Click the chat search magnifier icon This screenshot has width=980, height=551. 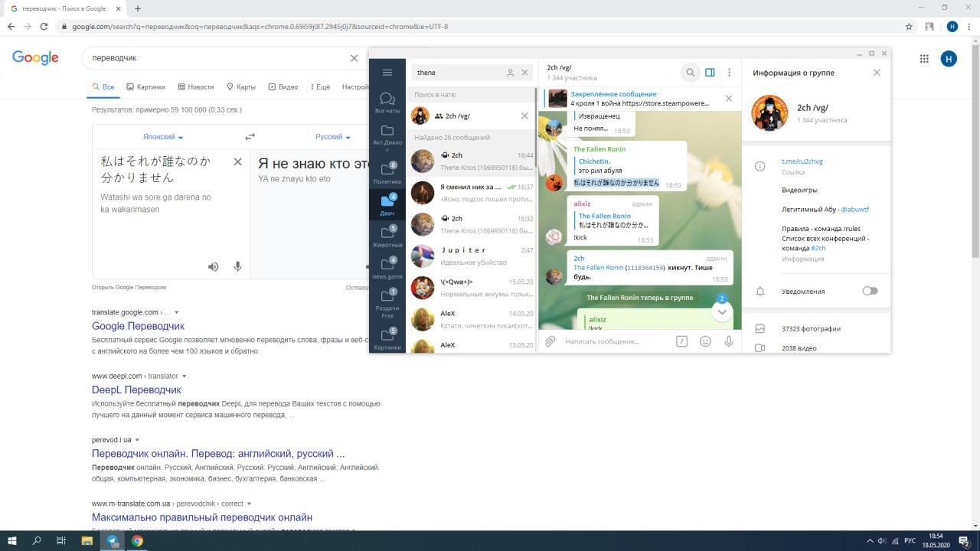coord(690,73)
